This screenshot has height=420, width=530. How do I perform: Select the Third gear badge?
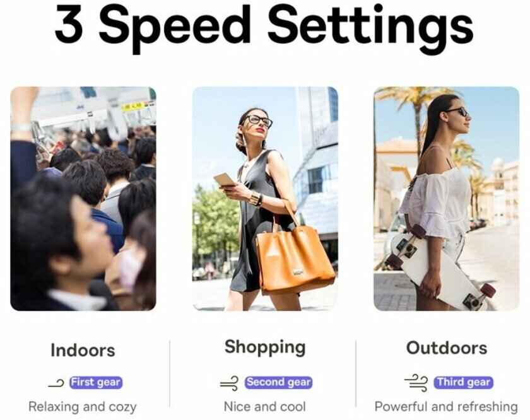pos(463,383)
